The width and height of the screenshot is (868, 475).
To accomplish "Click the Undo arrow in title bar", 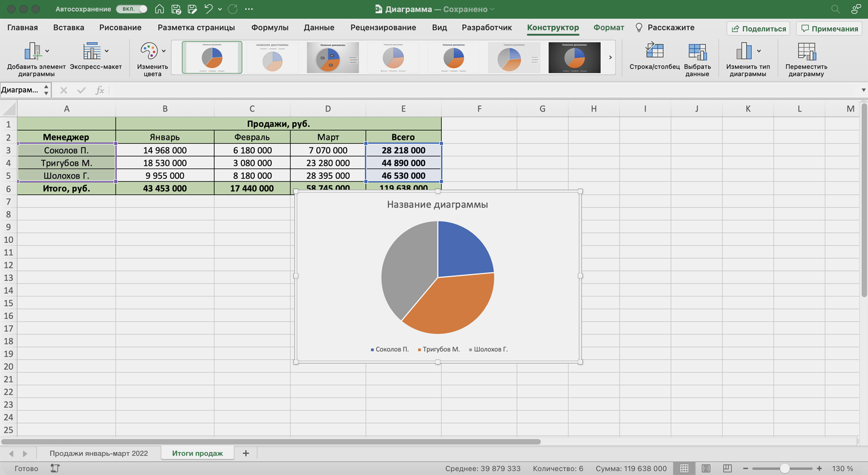I will 208,9.
